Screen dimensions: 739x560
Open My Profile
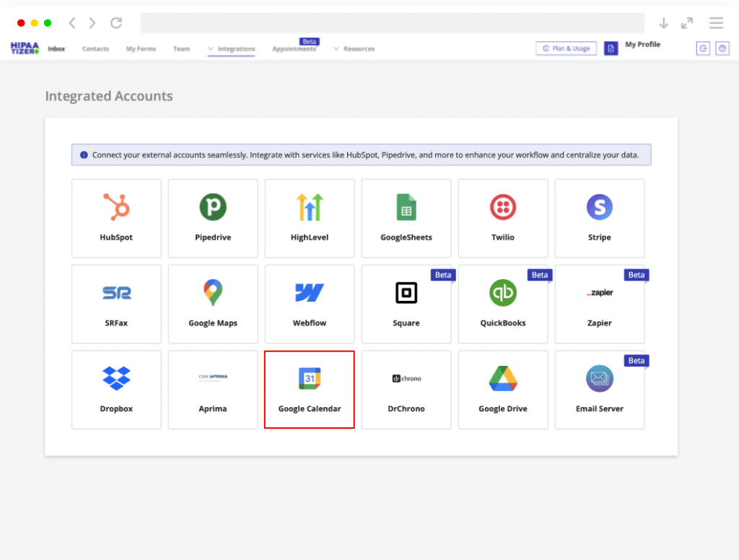click(643, 44)
